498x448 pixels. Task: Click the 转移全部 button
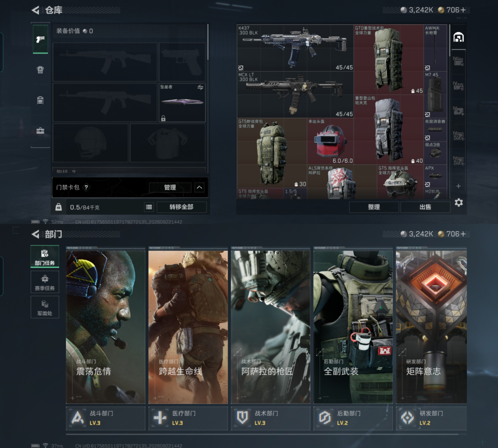[x=182, y=207]
